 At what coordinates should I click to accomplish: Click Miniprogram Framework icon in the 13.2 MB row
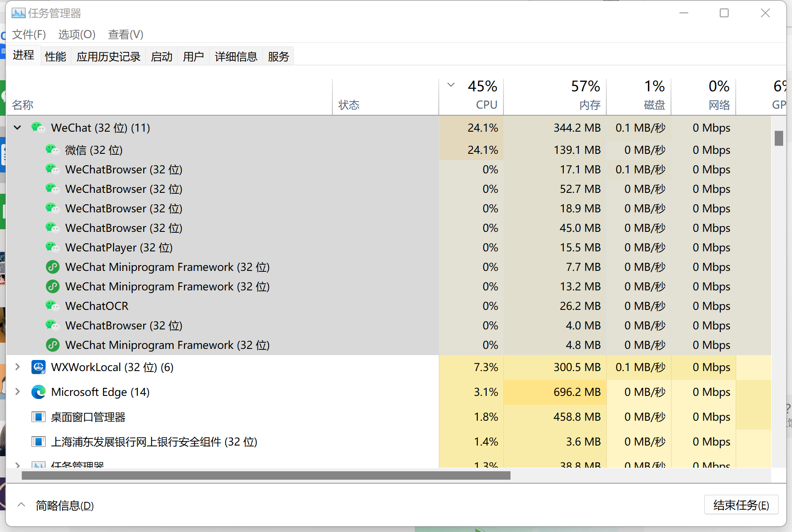53,286
